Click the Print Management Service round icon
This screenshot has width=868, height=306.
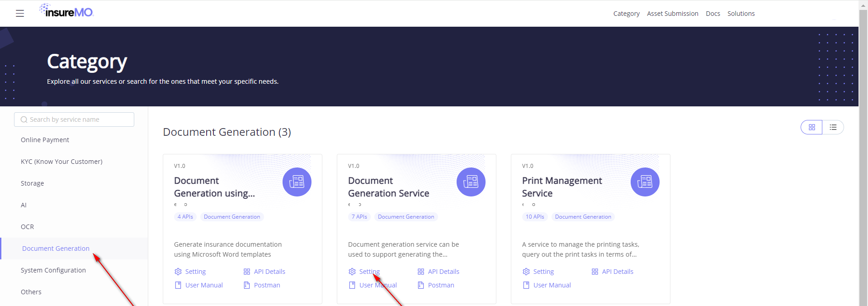[x=645, y=182]
